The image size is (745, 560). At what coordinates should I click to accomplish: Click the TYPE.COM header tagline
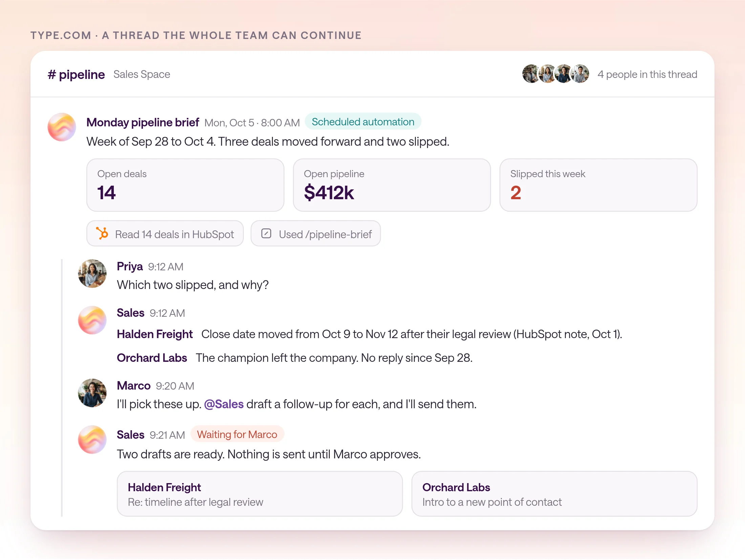click(x=196, y=35)
